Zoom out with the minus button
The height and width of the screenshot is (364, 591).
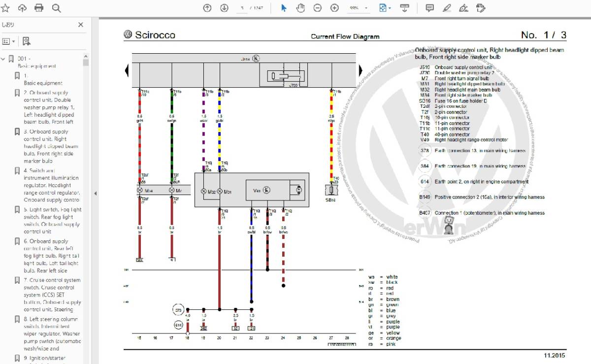(x=318, y=8)
